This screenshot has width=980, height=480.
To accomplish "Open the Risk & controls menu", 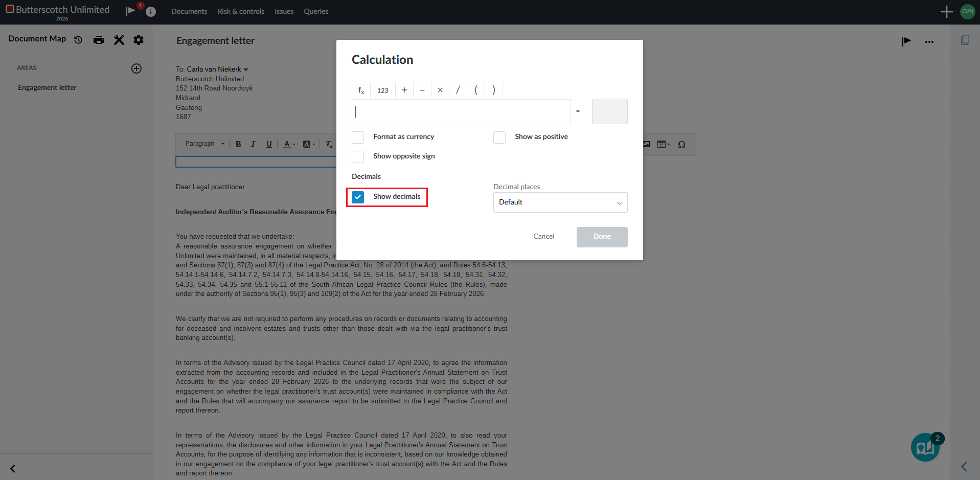I will 241,11.
